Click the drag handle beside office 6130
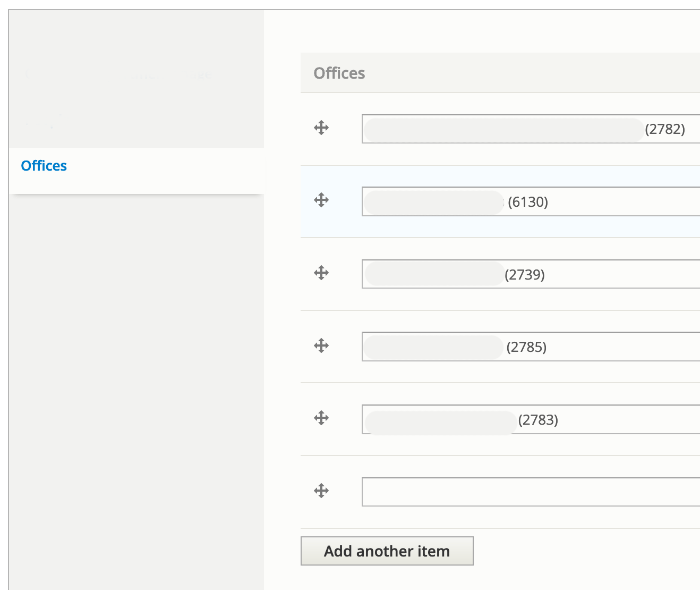The width and height of the screenshot is (700, 590). click(321, 200)
